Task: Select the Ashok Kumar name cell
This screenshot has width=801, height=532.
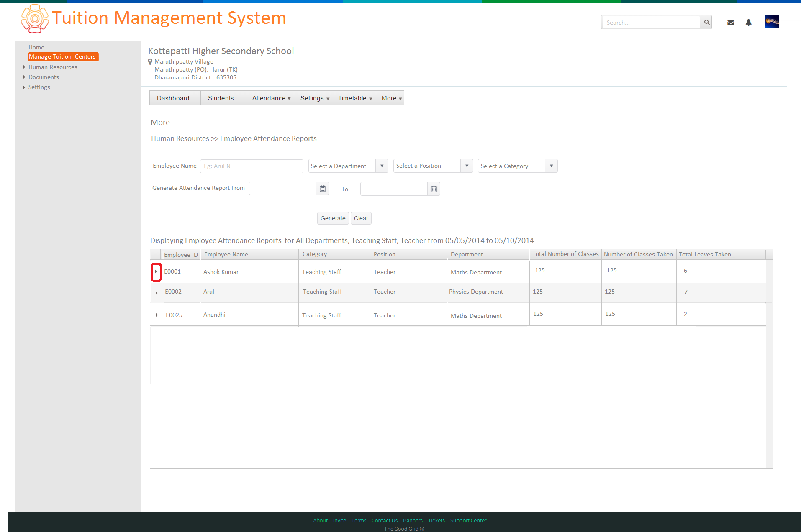Action: click(x=249, y=272)
